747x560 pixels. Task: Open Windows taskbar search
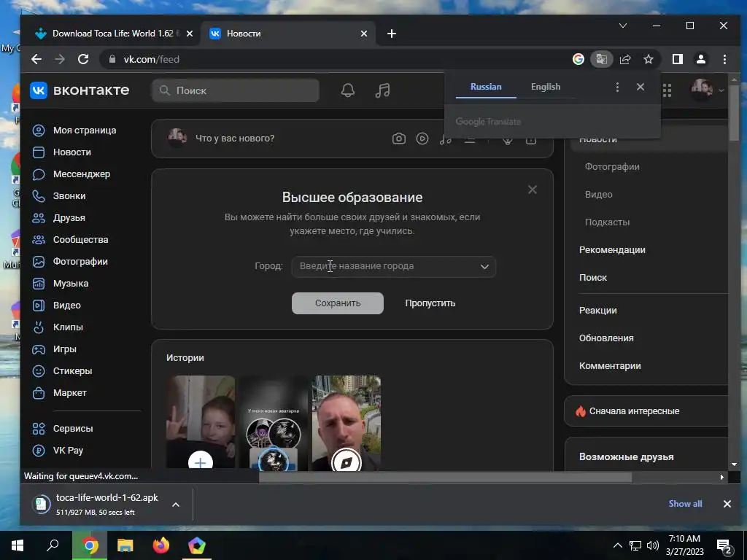point(53,545)
